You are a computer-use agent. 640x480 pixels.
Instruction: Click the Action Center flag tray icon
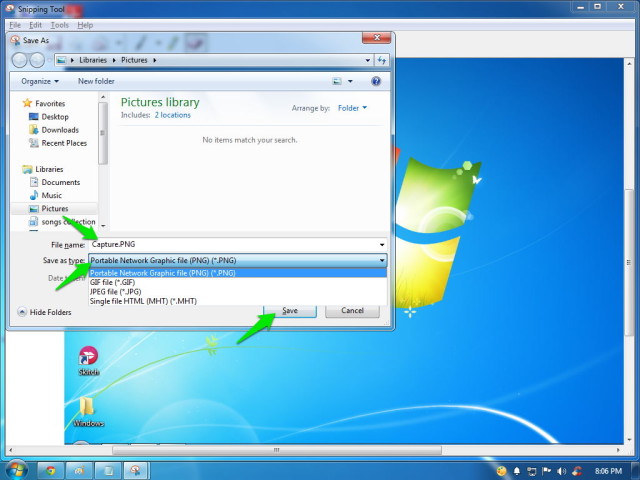pos(546,471)
